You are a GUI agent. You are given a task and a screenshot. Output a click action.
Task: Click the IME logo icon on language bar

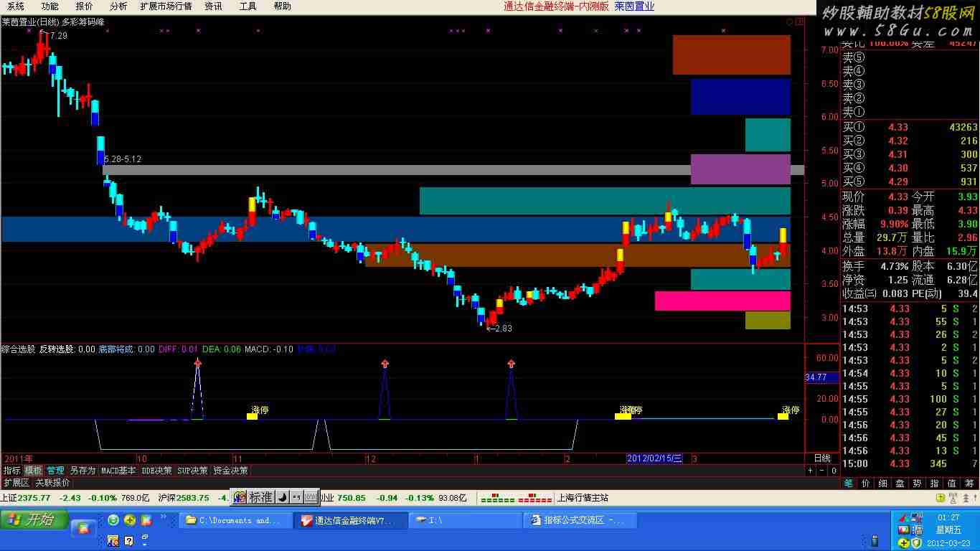[x=239, y=496]
